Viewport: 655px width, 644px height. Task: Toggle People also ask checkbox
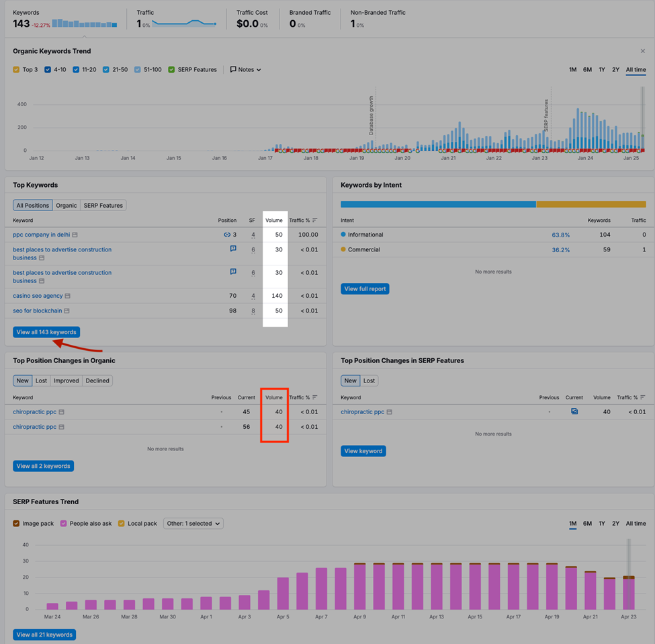[64, 524]
